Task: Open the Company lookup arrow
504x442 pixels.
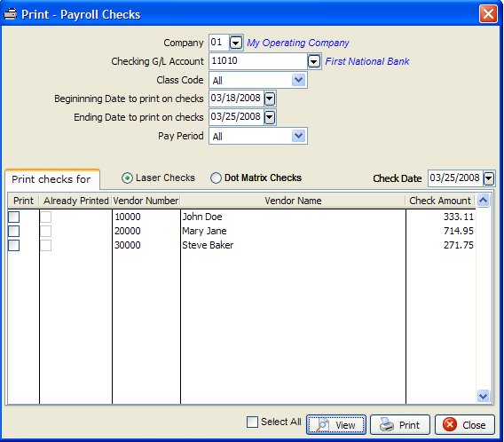Action: tap(236, 43)
